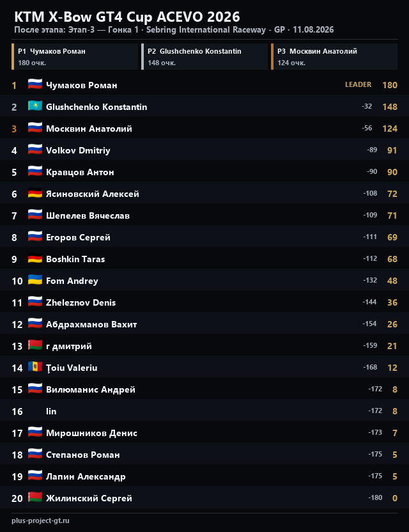Click the Moldovan flag next to Țoiu Valeriu
This screenshot has height=532, width=409.
(x=35, y=367)
